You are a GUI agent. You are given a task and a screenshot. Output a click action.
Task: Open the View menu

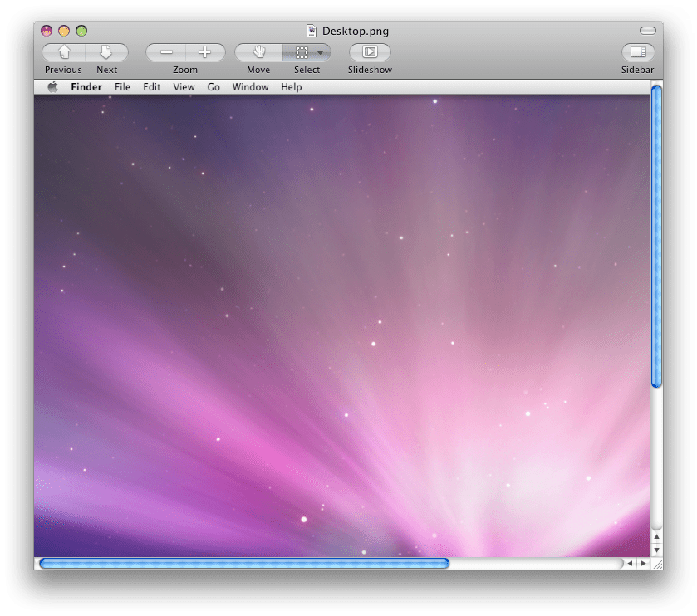(184, 87)
